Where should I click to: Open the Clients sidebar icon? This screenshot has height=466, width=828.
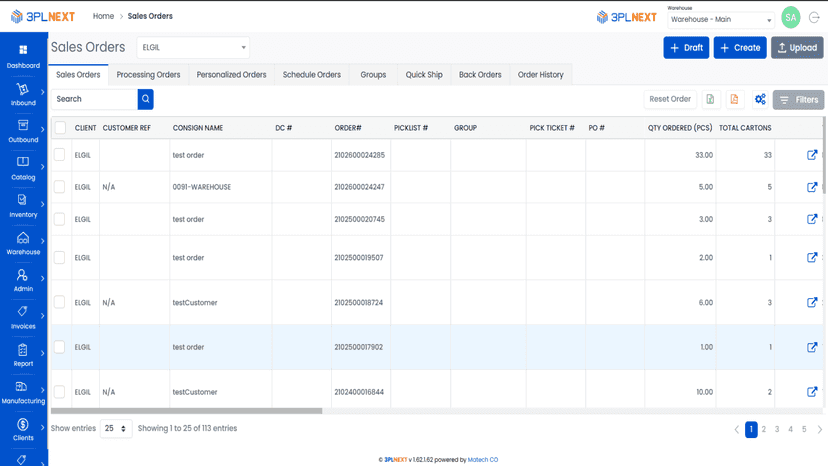click(x=23, y=424)
